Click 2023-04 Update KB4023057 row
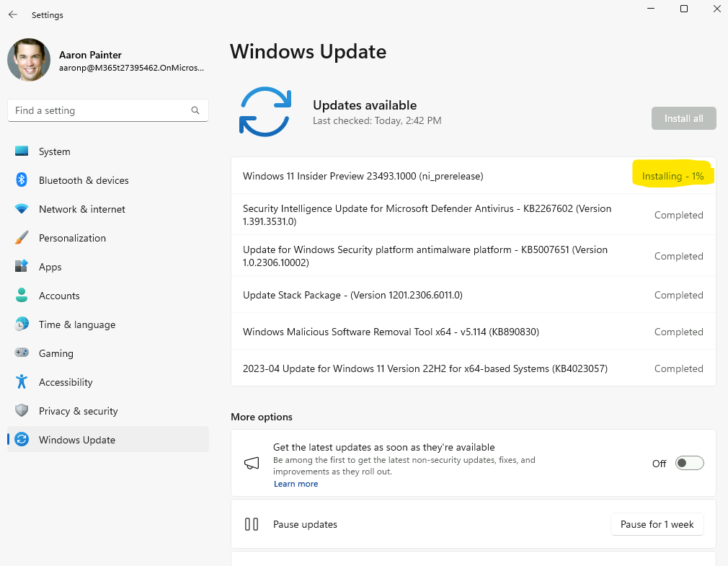This screenshot has height=566, width=728. tap(473, 368)
